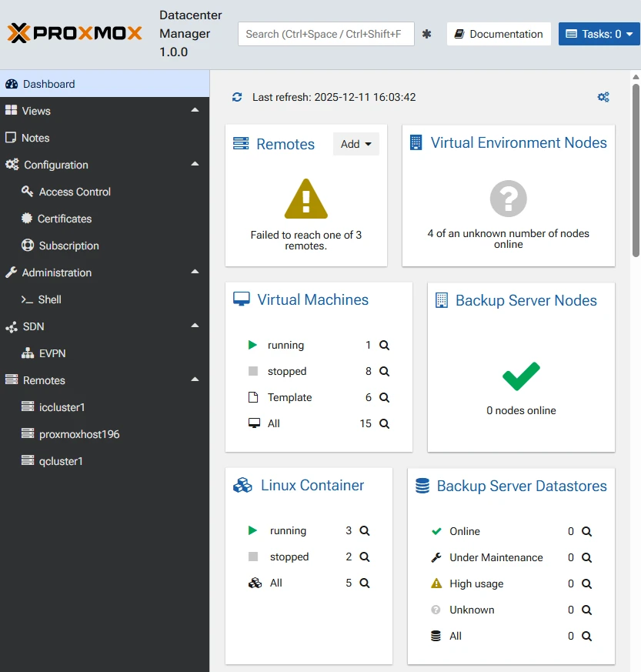Focus the search input field
The width and height of the screenshot is (641, 672).
pyautogui.click(x=326, y=34)
